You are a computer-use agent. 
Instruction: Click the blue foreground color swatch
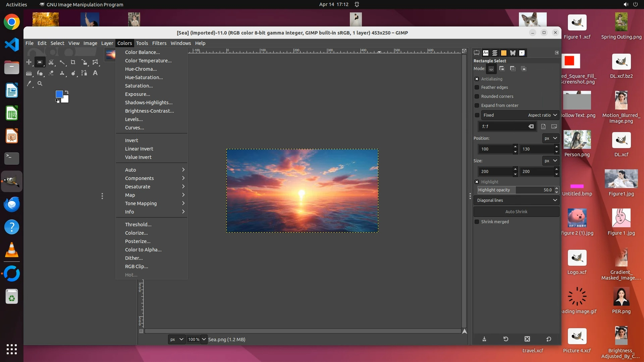pyautogui.click(x=59, y=94)
